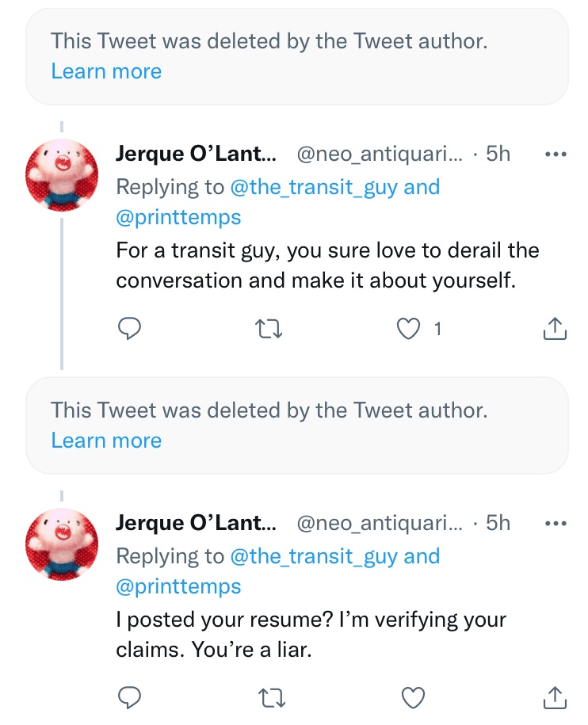
Task: Click the Jerque O'Lant display name in first tweet
Action: click(x=196, y=154)
